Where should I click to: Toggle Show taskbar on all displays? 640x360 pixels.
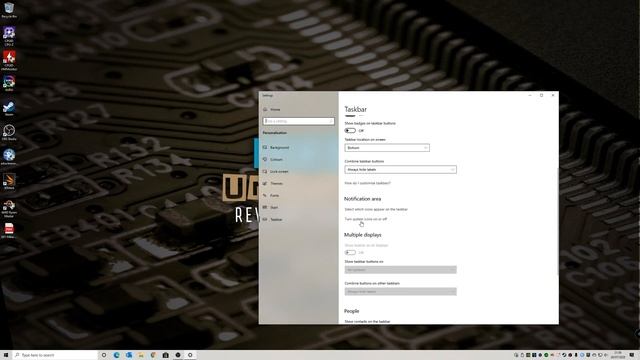(x=350, y=253)
